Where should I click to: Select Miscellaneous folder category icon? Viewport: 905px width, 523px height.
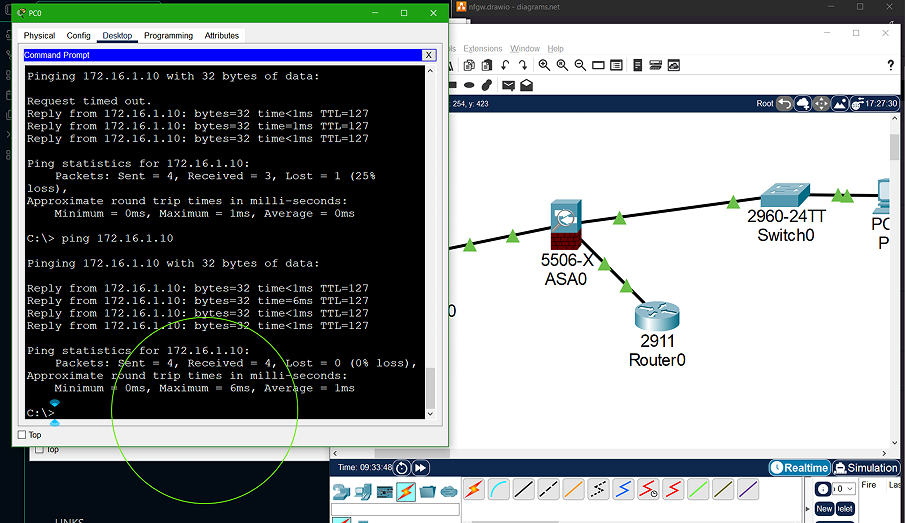(x=428, y=492)
